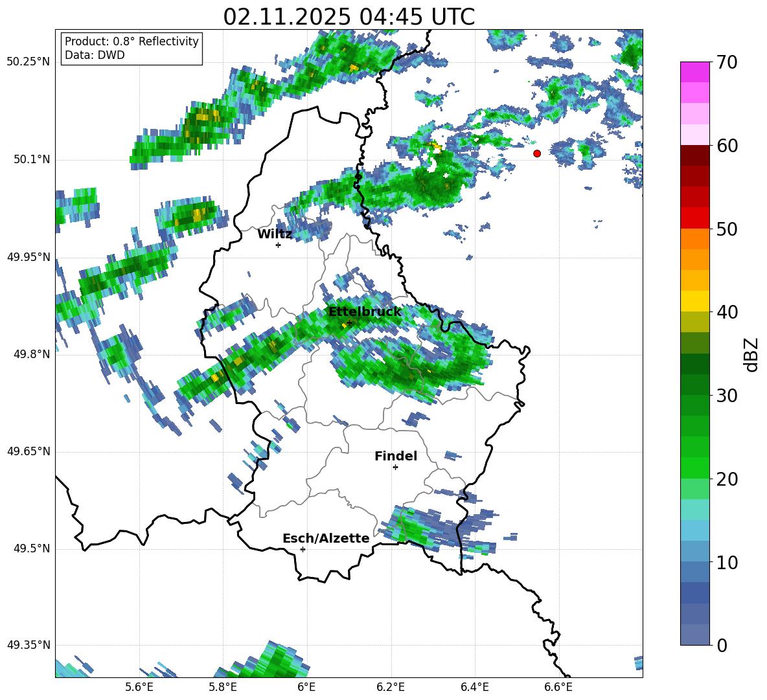Click the bright green colorbar segment at 20
This screenshot has height=700, width=767.
694,468
